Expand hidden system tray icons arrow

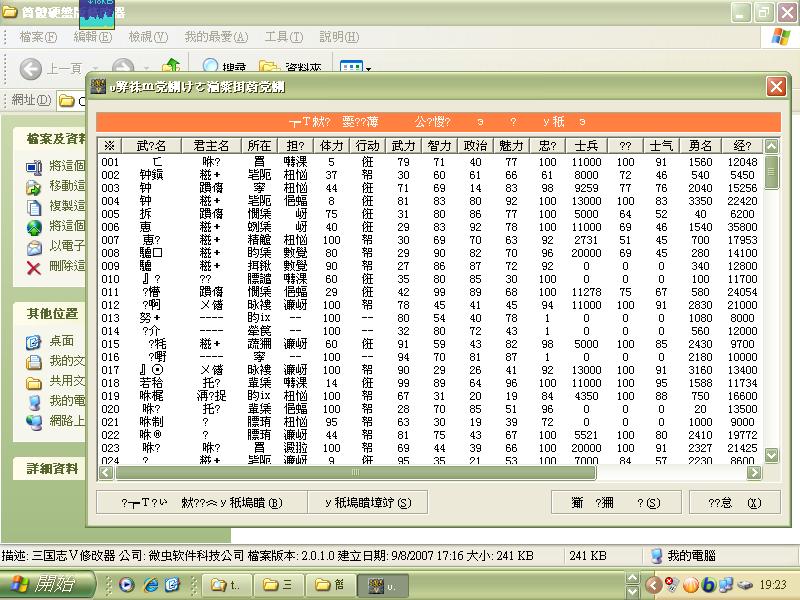[654, 585]
